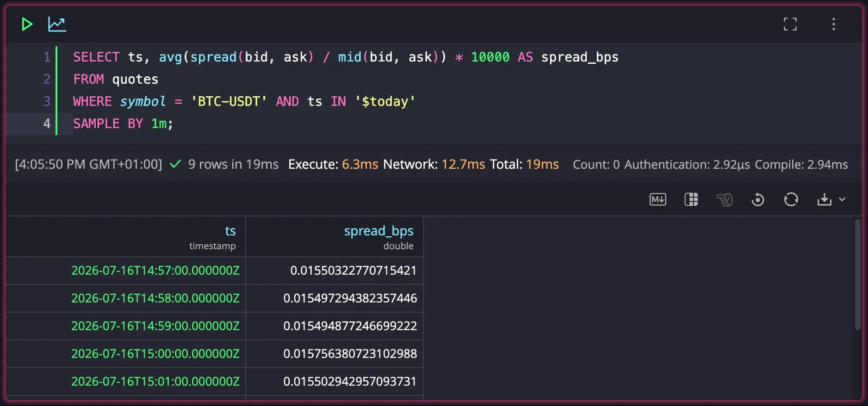Select value cell 0.015497294382357446
This screenshot has width=868, height=406.
point(335,298)
